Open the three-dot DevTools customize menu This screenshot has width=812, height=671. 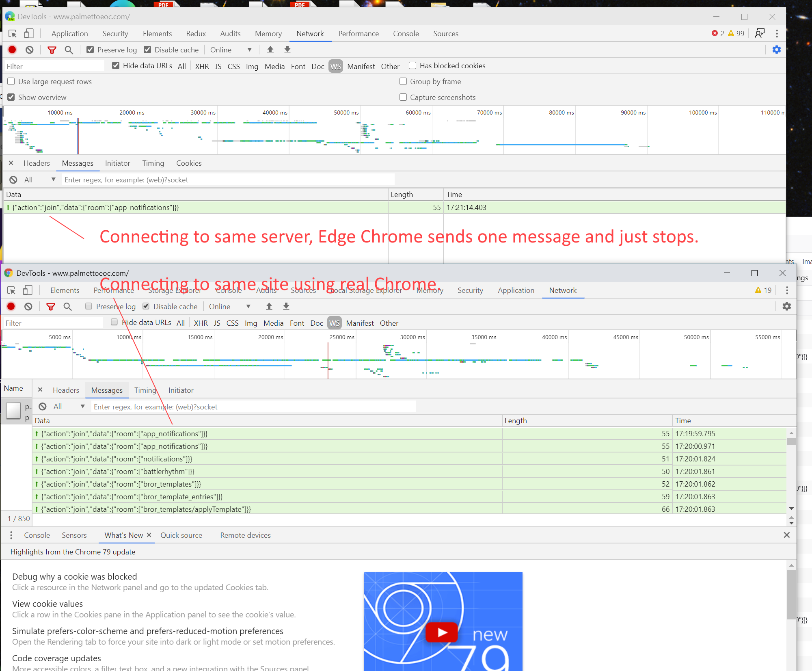(777, 33)
